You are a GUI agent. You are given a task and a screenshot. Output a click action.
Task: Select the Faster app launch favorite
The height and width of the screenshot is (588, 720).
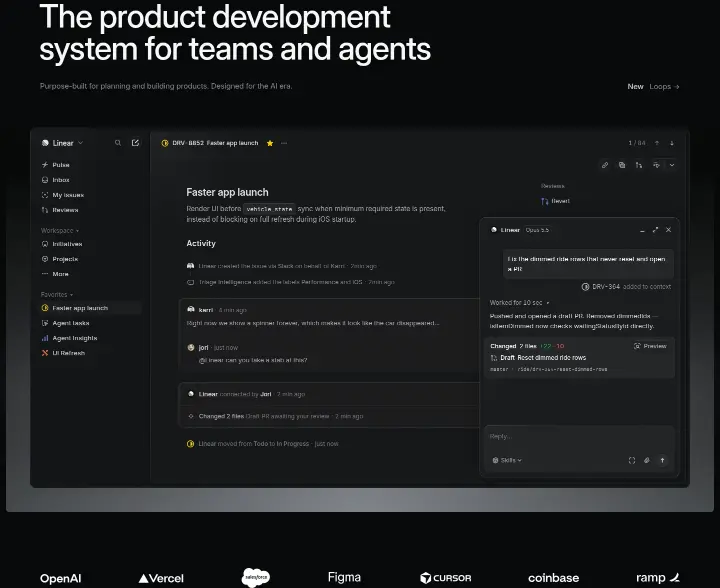[90, 308]
